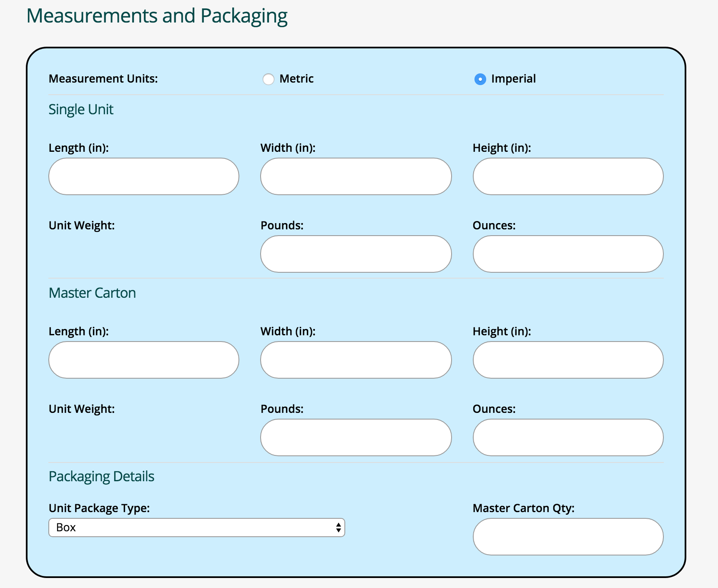718x588 pixels.
Task: Click the Master Carton Width (in) field
Action: pyautogui.click(x=356, y=360)
